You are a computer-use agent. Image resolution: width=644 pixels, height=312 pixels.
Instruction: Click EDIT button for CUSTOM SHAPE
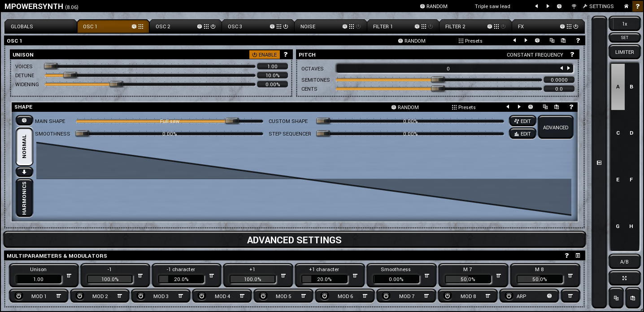pos(522,121)
